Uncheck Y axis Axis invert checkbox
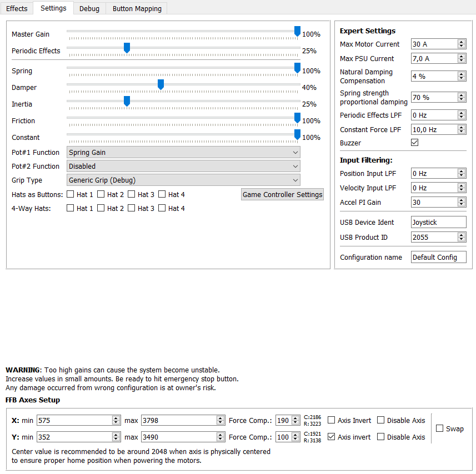The width and height of the screenshot is (476, 474). (332, 437)
